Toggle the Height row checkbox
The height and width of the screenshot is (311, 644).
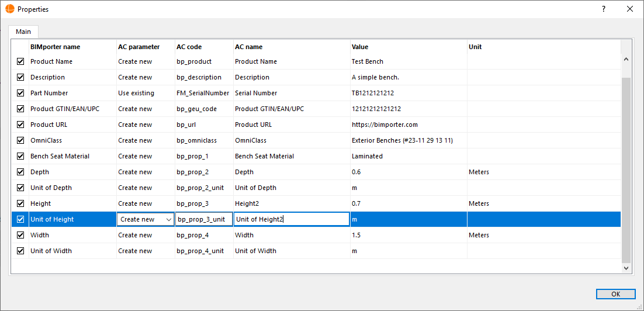(20, 203)
